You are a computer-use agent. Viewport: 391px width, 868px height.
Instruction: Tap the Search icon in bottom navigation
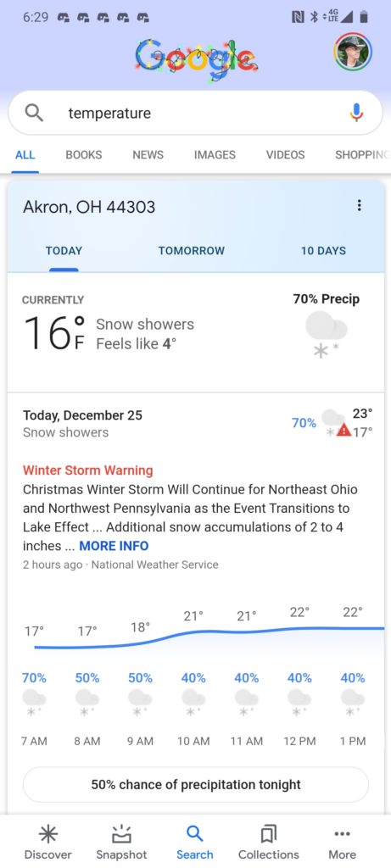tap(194, 842)
